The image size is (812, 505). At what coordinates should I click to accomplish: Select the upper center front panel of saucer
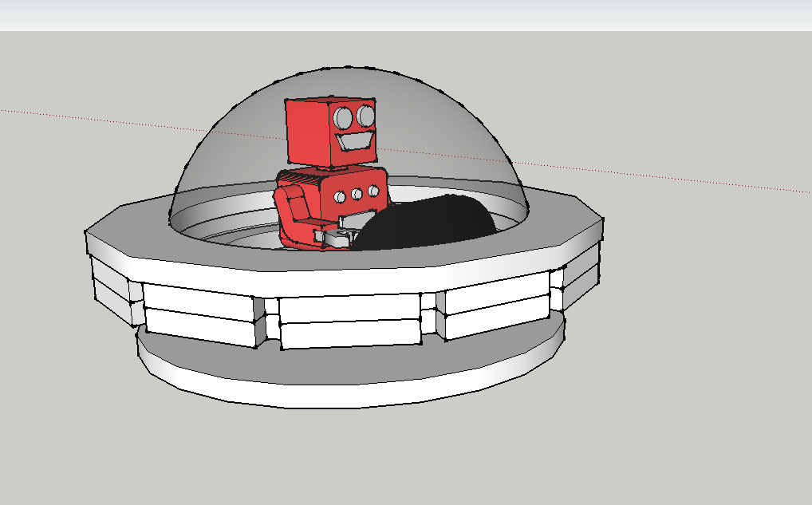coord(349,306)
